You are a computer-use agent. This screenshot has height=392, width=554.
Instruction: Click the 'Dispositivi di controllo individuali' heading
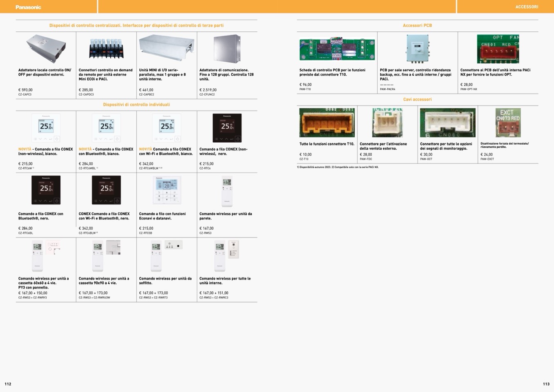pos(136,105)
